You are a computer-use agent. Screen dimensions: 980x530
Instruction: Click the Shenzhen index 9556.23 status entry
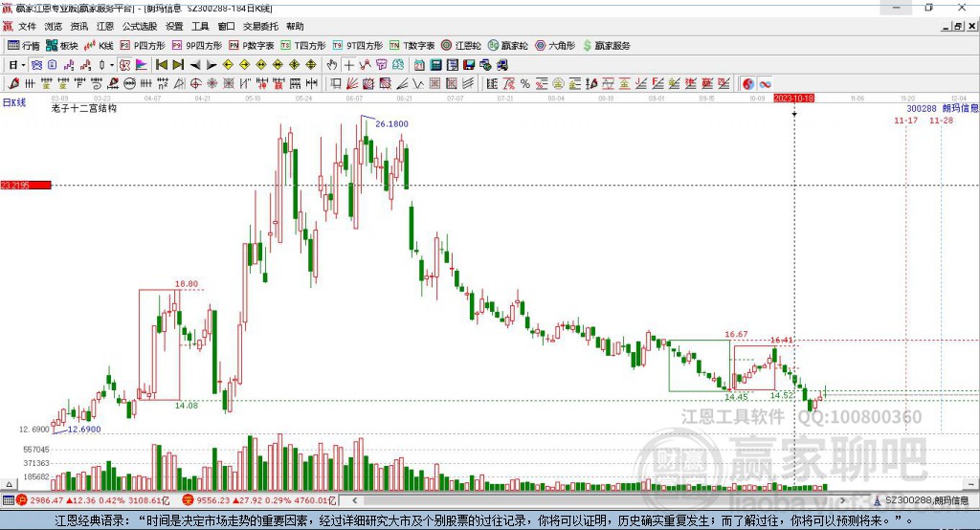(259, 500)
